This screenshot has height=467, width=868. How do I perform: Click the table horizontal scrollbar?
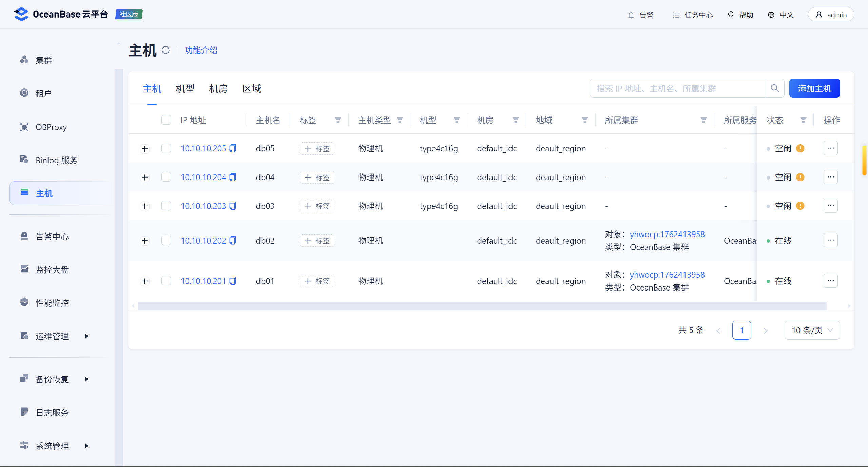point(482,306)
